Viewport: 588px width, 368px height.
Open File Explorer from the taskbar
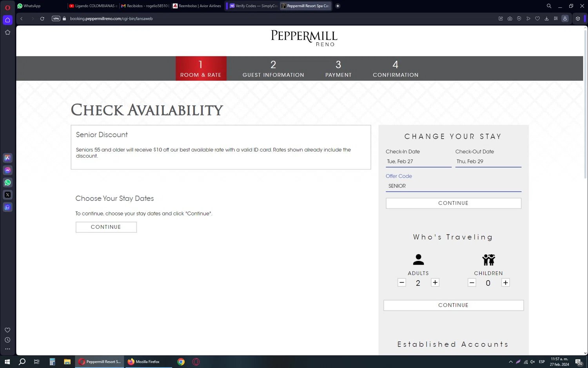[x=67, y=362]
